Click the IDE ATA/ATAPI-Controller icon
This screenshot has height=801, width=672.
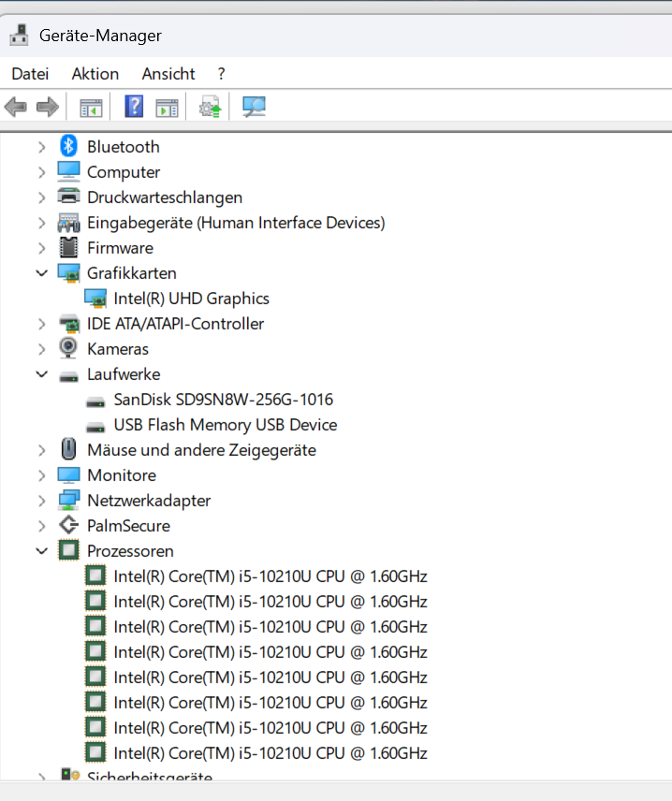[68, 324]
